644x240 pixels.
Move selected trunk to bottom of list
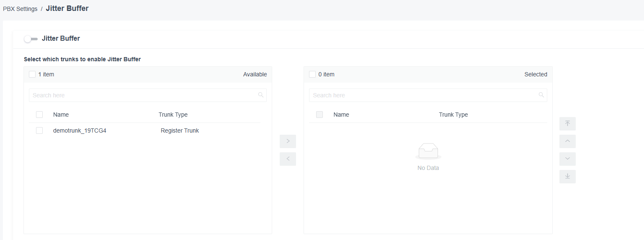point(567,177)
